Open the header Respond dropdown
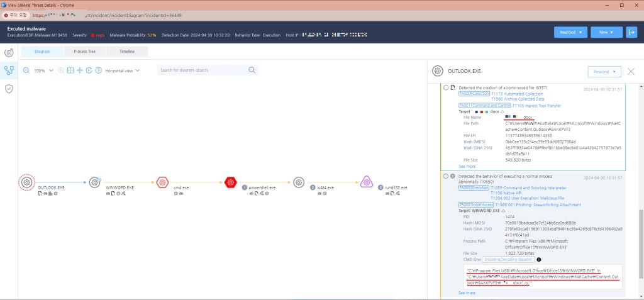The image size is (644, 300). (570, 33)
